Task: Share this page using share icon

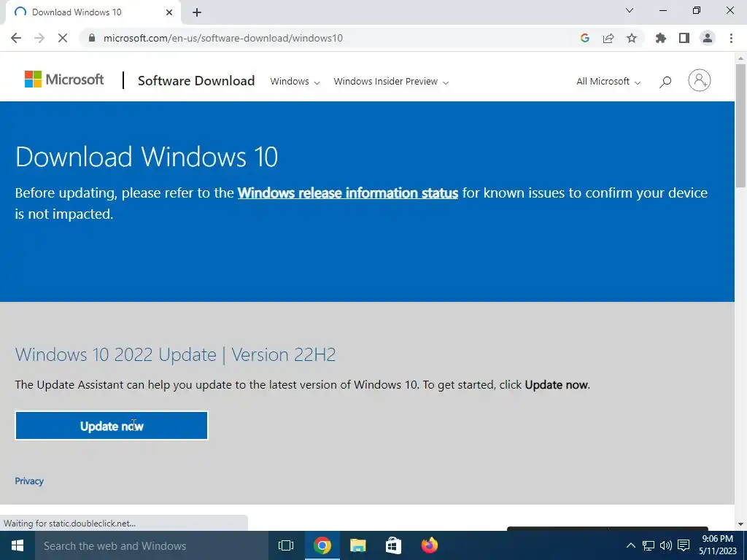Action: pyautogui.click(x=608, y=38)
